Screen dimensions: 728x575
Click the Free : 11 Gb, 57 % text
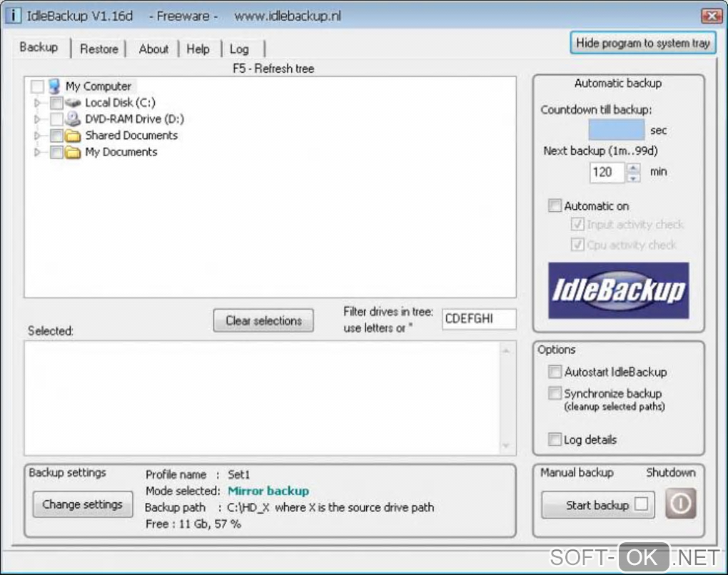[193, 524]
